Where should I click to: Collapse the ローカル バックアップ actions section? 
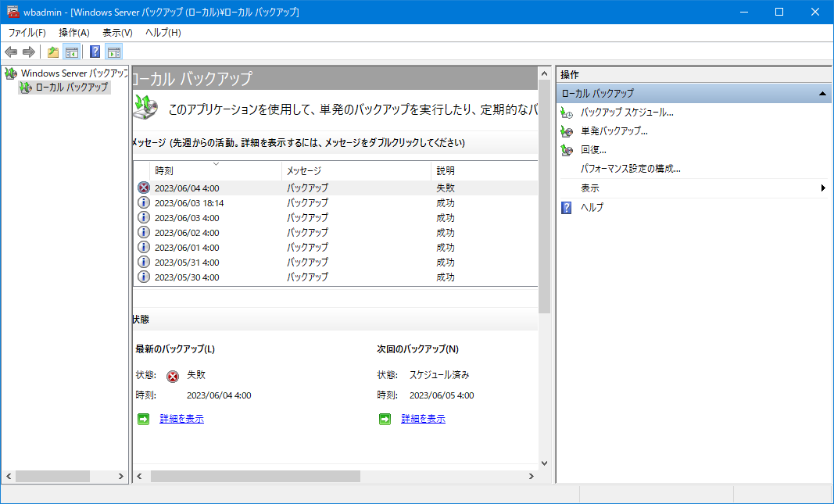click(822, 94)
